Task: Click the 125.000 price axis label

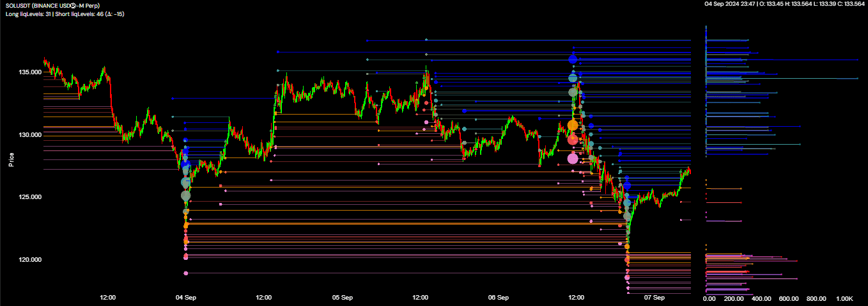Action: pos(30,197)
